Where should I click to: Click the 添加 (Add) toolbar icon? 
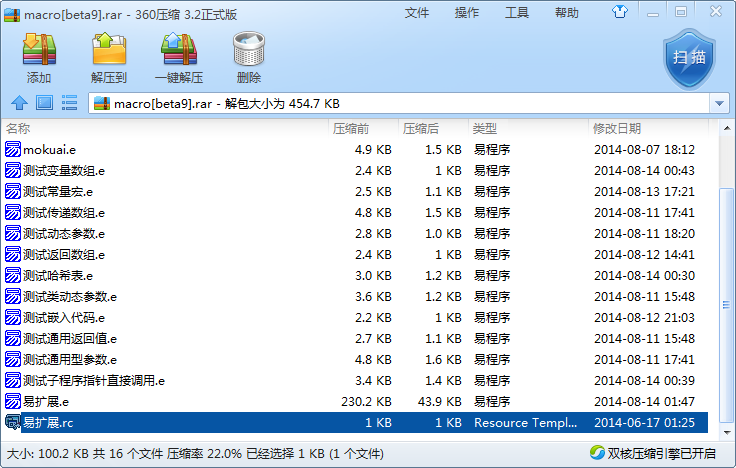39,49
